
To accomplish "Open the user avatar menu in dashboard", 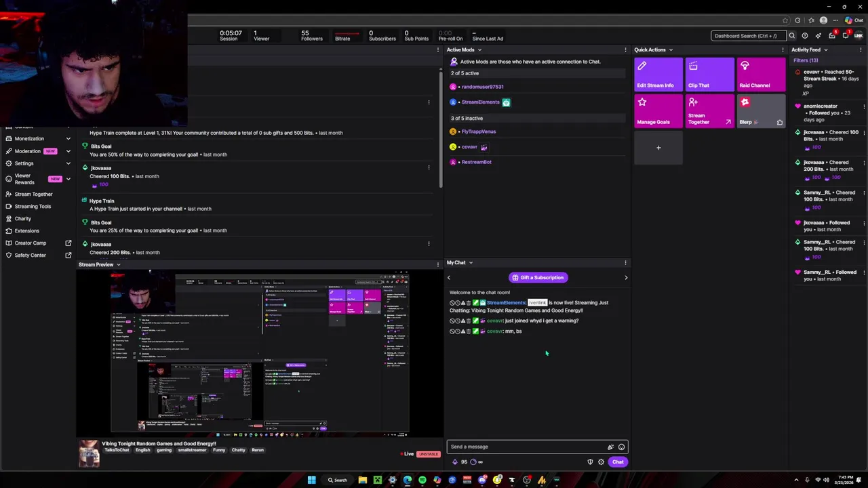I will [859, 36].
